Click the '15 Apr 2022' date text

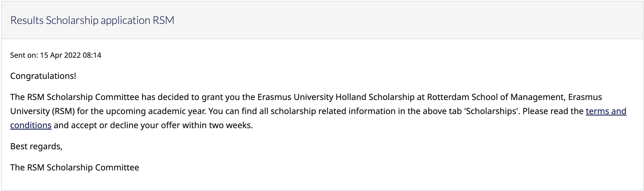[60, 55]
